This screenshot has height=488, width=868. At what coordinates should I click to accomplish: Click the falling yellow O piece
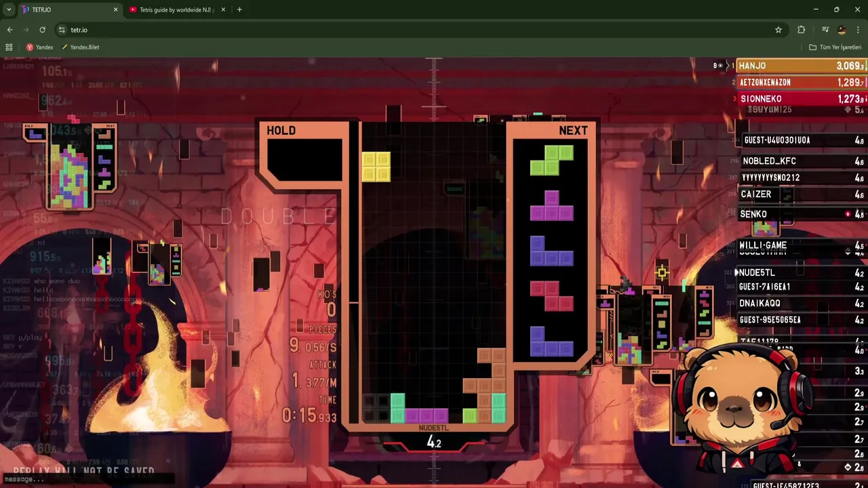376,167
